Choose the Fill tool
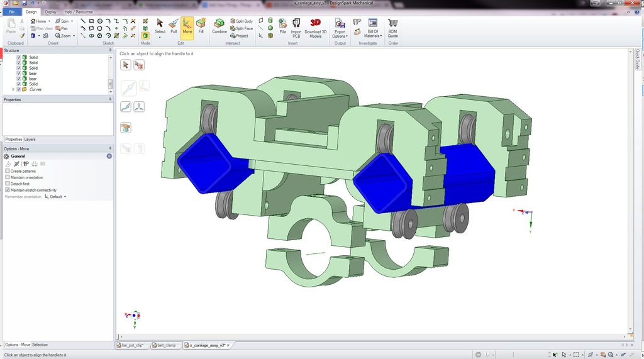This screenshot has height=359, width=644. coord(201,26)
